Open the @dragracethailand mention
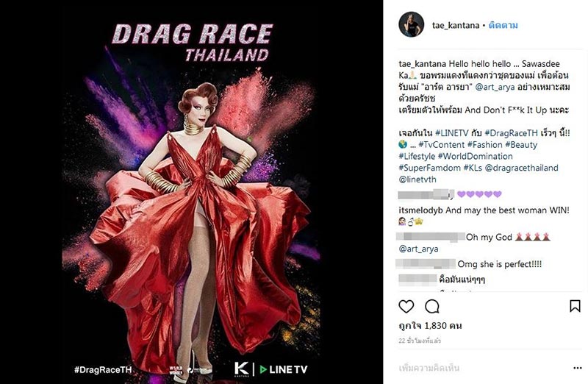The image size is (588, 384). click(x=522, y=168)
